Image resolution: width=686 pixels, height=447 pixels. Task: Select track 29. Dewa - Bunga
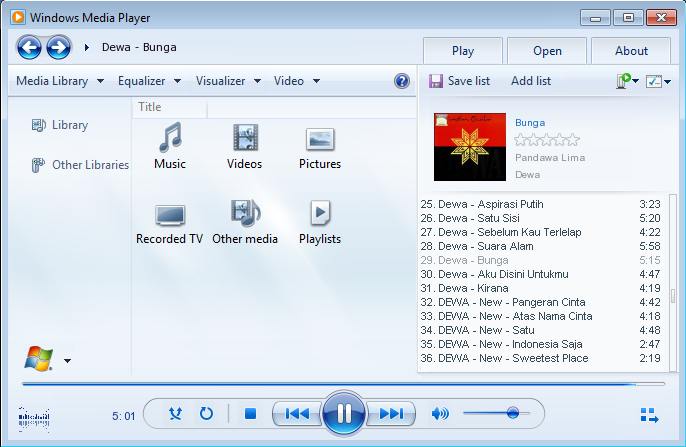pos(541,260)
